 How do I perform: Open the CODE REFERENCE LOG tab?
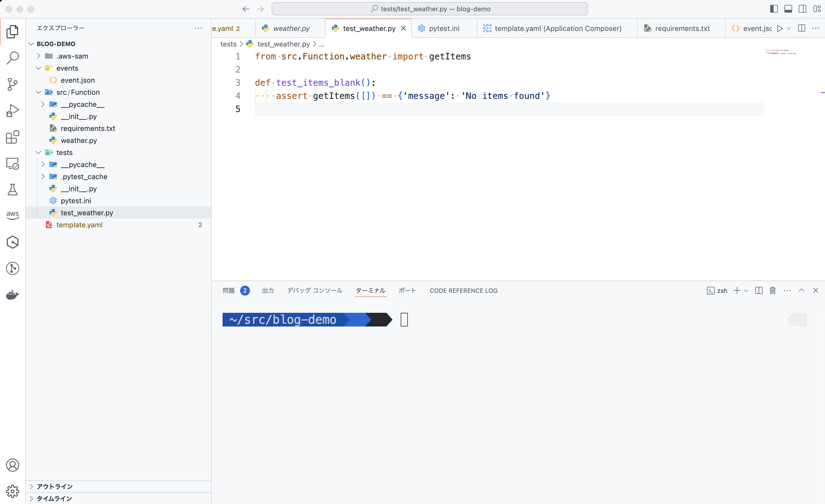[x=463, y=291]
